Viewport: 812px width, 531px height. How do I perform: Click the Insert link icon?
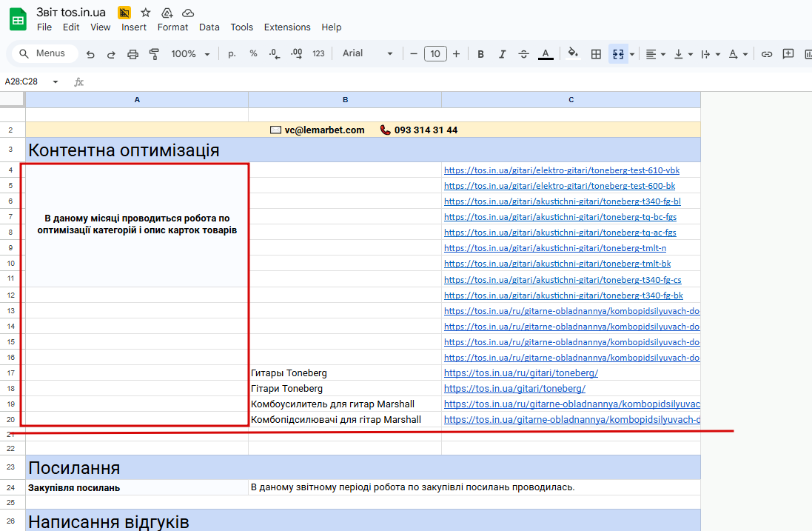767,54
